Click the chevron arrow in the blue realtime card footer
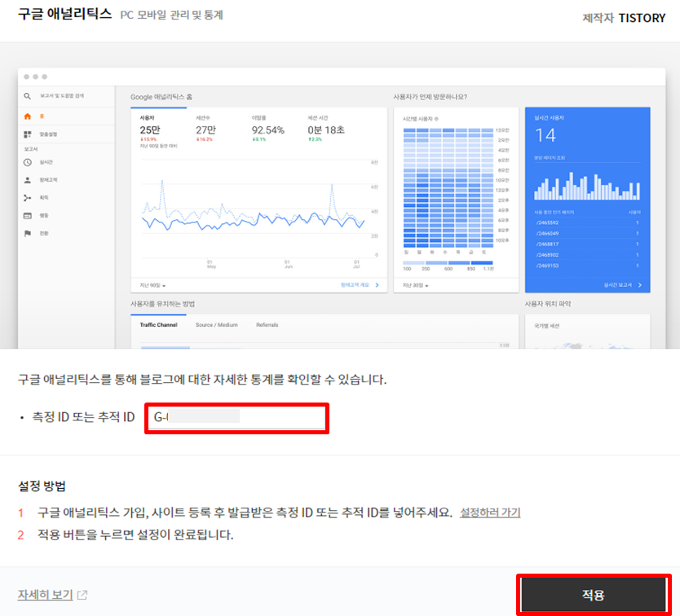Screen dimensions: 680x616 (640, 285)
